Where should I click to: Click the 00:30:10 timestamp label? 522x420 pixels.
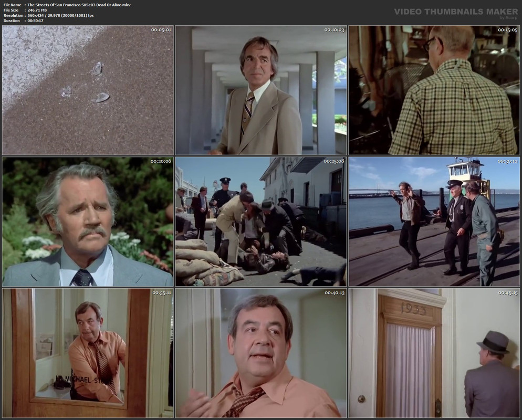coord(508,161)
